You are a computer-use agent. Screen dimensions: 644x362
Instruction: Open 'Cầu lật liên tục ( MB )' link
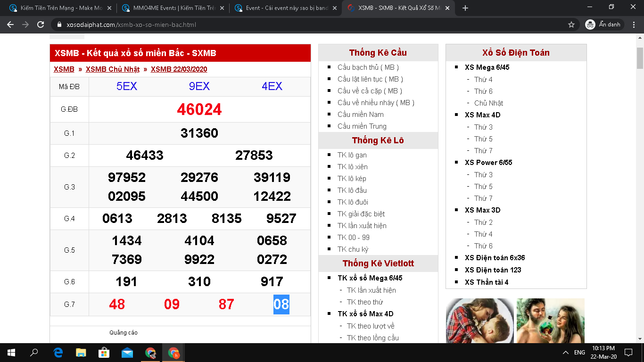click(371, 79)
